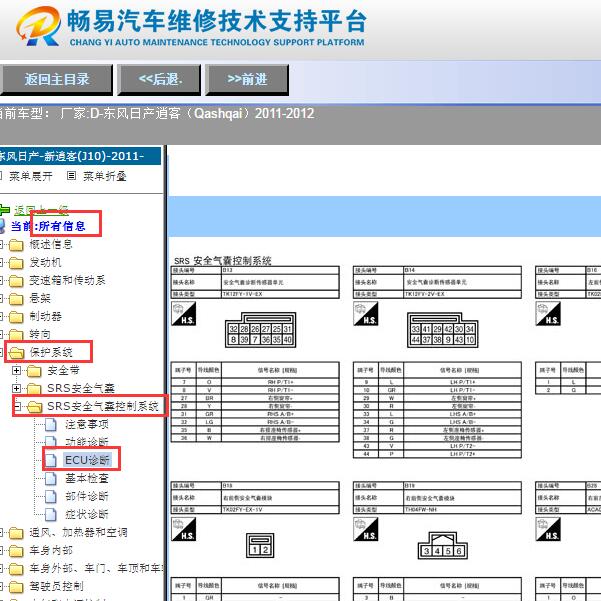The image size is (601, 601).
Task: Click the 3 4 5 6 connector diagram
Action: tap(443, 546)
